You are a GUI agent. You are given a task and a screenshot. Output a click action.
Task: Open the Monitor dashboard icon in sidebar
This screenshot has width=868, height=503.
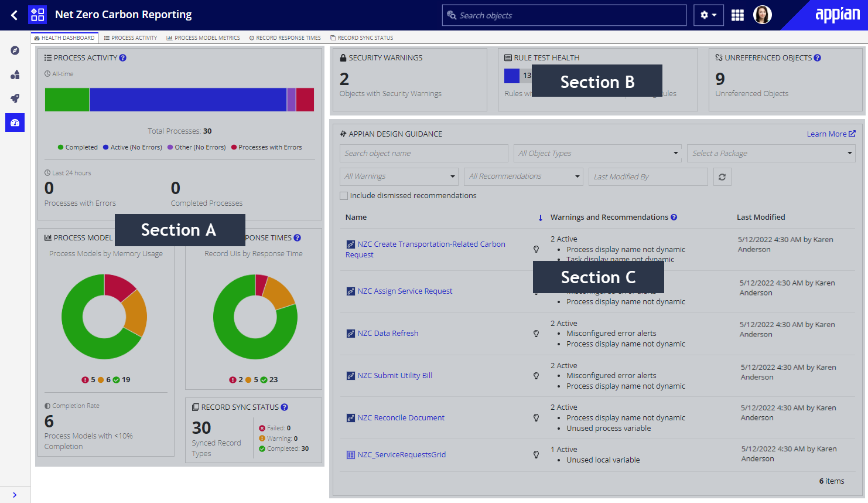pos(15,123)
